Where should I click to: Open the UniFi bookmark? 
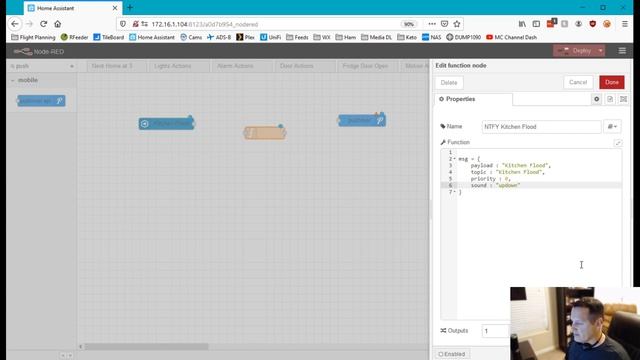(270, 37)
